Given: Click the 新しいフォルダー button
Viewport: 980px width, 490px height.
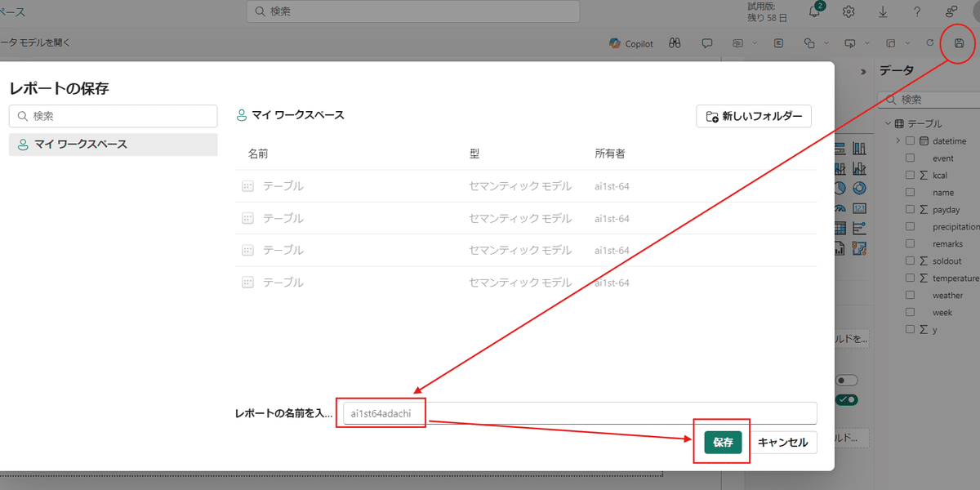Looking at the screenshot, I should click(x=754, y=117).
